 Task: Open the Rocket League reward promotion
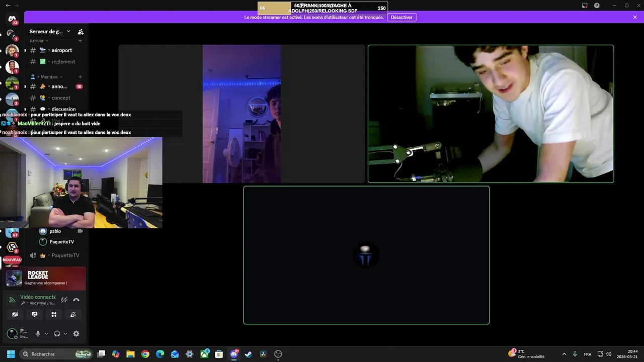(x=45, y=279)
